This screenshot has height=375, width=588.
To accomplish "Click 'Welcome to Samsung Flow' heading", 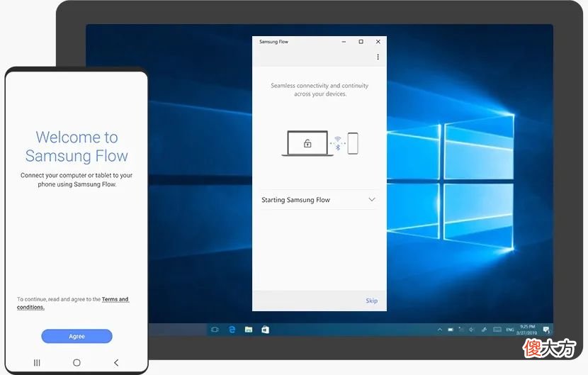I will pos(77,147).
